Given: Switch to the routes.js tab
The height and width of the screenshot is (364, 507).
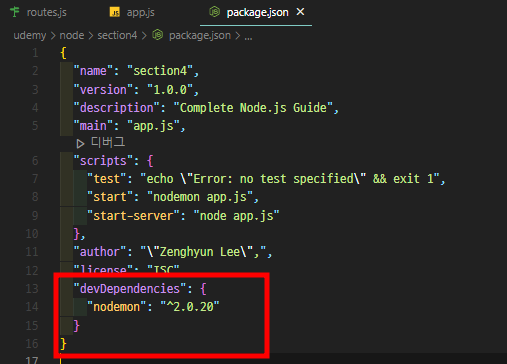Looking at the screenshot, I should tap(39, 12).
